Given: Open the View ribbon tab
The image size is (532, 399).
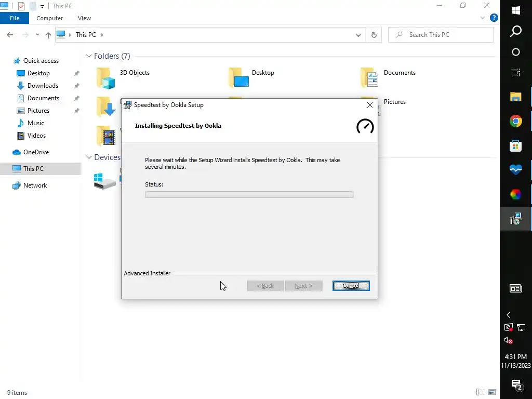Looking at the screenshot, I should click(84, 18).
